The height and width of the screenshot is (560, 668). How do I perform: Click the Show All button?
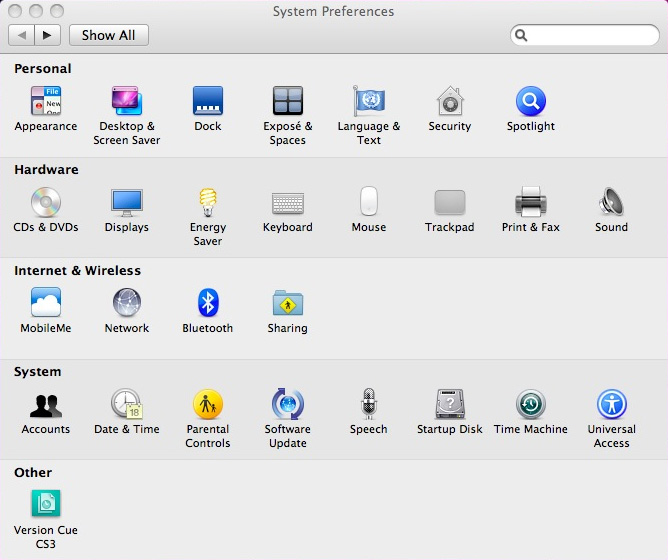[108, 35]
